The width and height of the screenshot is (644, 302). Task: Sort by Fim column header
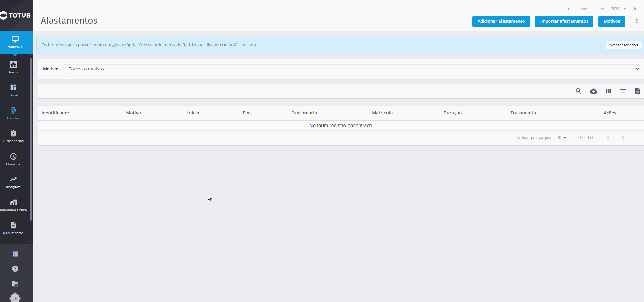coord(247,113)
